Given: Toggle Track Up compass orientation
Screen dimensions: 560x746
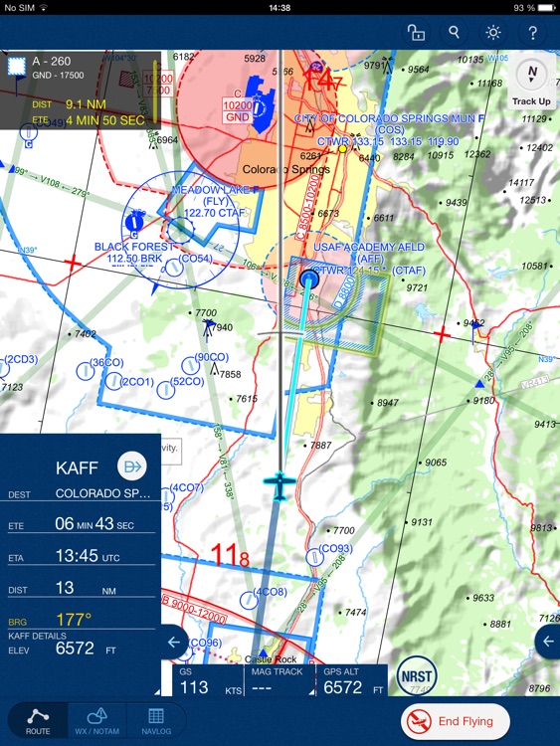Looking at the screenshot, I should click(x=531, y=82).
